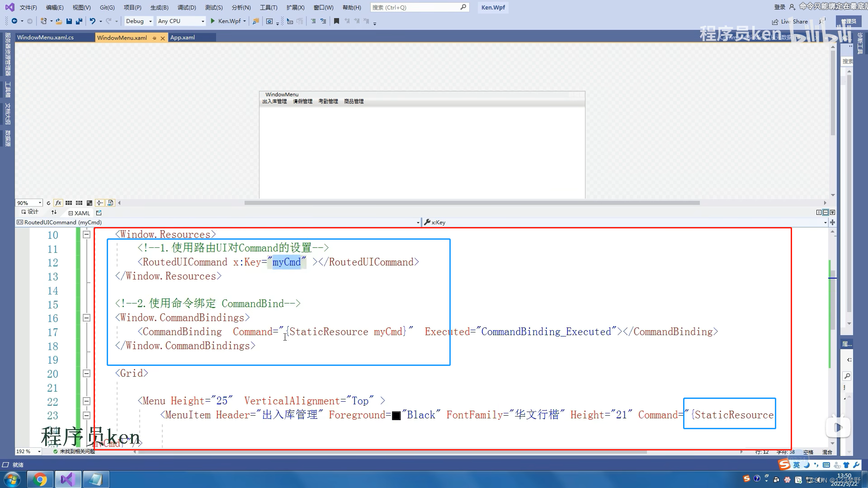Click the swap panes arrows icon
The height and width of the screenshot is (488, 868).
pos(54,212)
